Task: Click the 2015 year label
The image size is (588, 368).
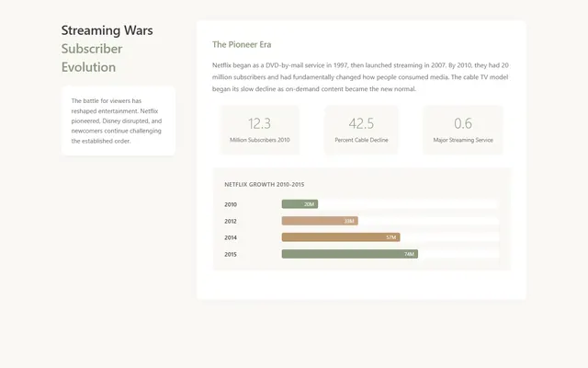Action: 231,254
